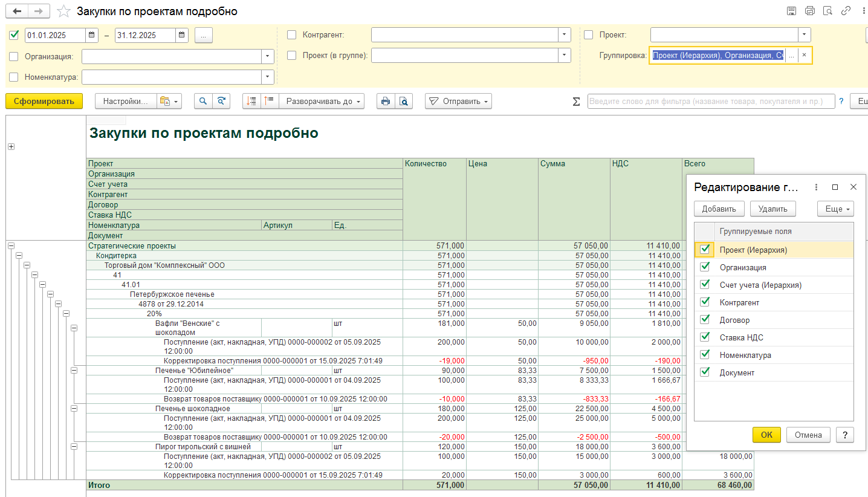This screenshot has width=868, height=497.
Task: Click the get link chain icon
Action: (846, 11)
